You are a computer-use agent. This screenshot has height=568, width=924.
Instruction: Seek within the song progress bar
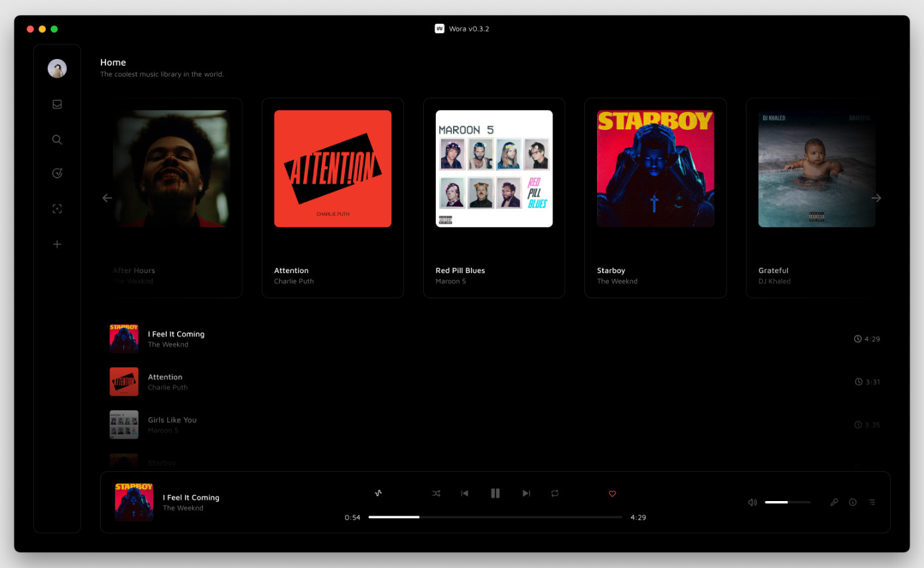(495, 517)
